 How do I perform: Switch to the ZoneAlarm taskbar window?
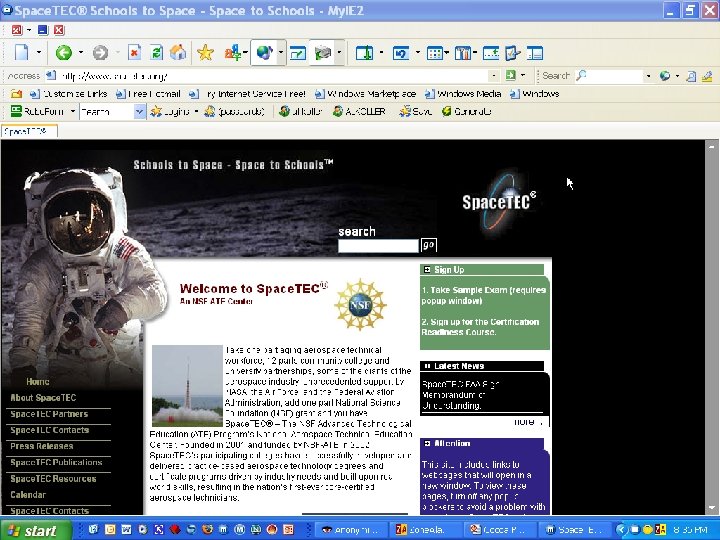425,530
